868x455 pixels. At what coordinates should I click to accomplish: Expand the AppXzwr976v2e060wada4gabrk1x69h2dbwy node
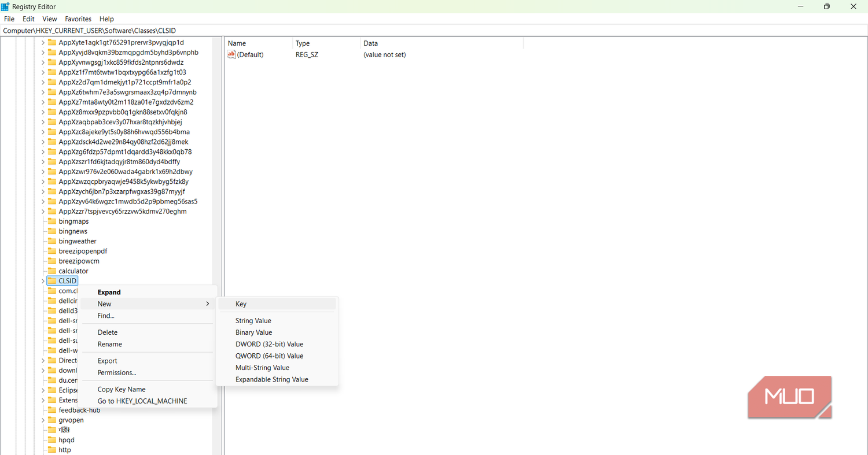(x=43, y=172)
